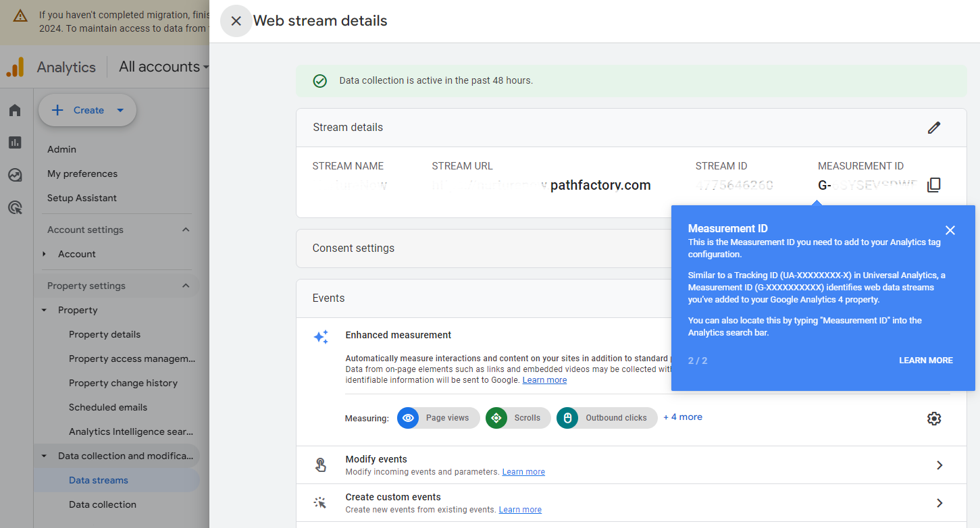Collapse the Property settings section
The height and width of the screenshot is (528, 980).
click(x=186, y=286)
